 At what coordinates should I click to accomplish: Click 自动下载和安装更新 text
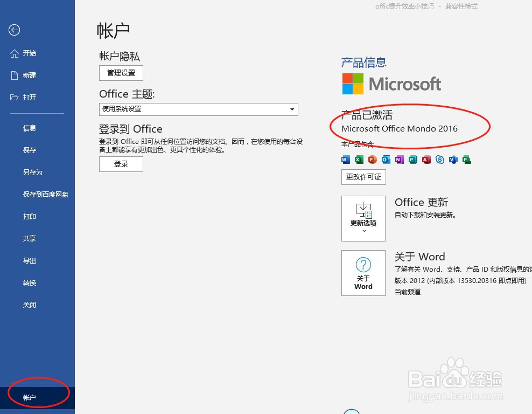click(425, 215)
